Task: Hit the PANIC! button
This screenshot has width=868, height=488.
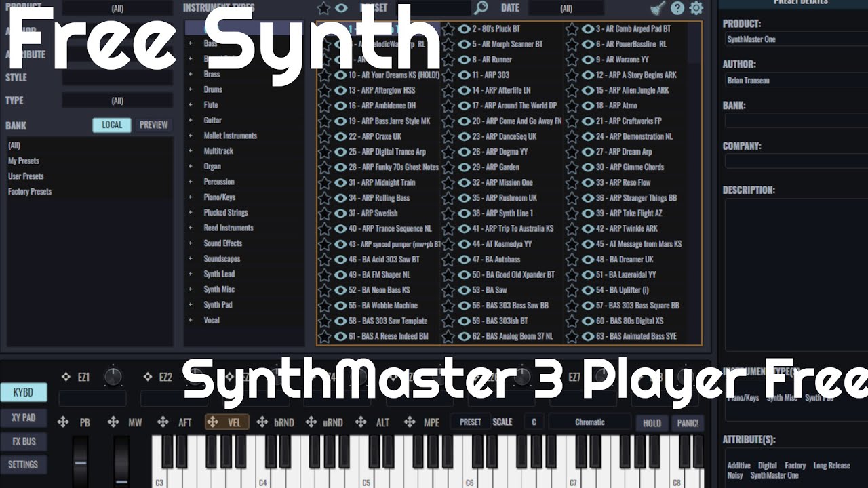Action: pyautogui.click(x=688, y=423)
